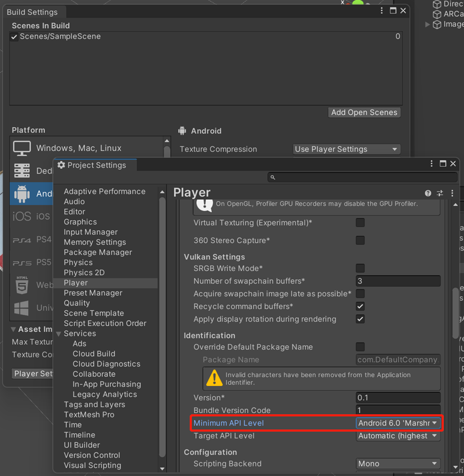
Task: Open the Player help question-mark icon
Action: (x=428, y=193)
